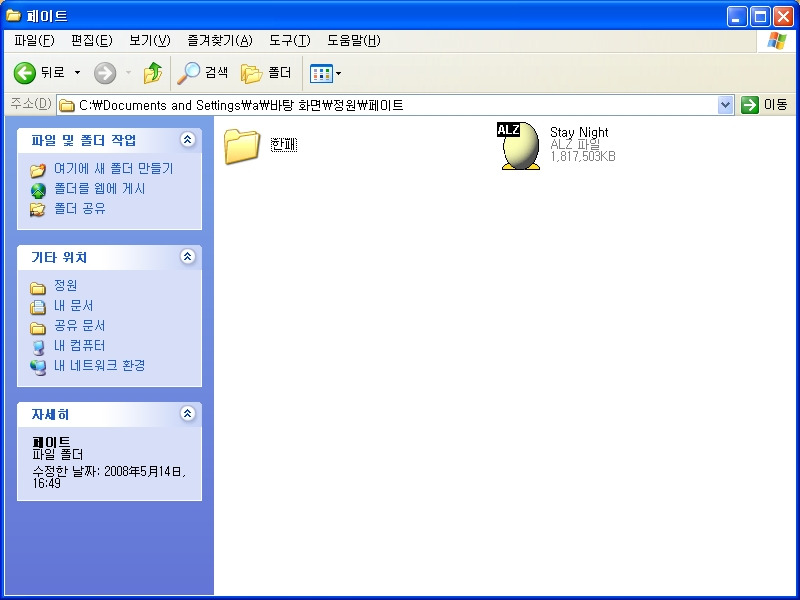Open the 내 컴퓨터 link

pos(80,345)
